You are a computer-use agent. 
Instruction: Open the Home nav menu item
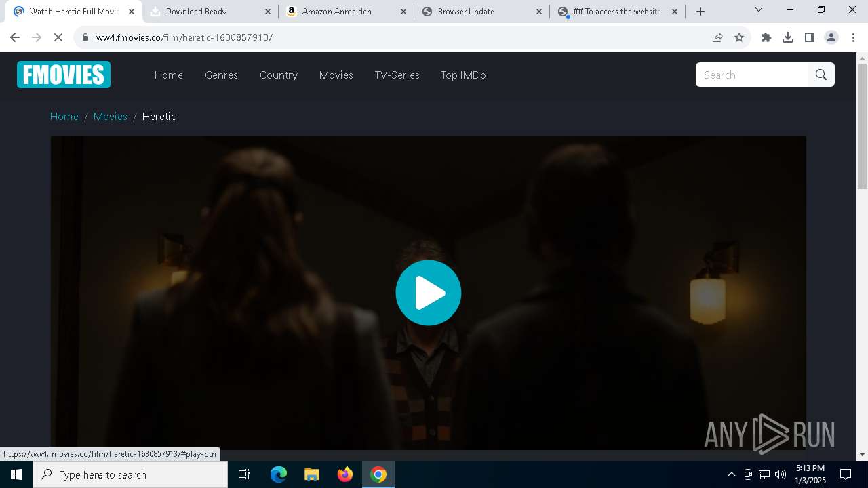point(169,75)
